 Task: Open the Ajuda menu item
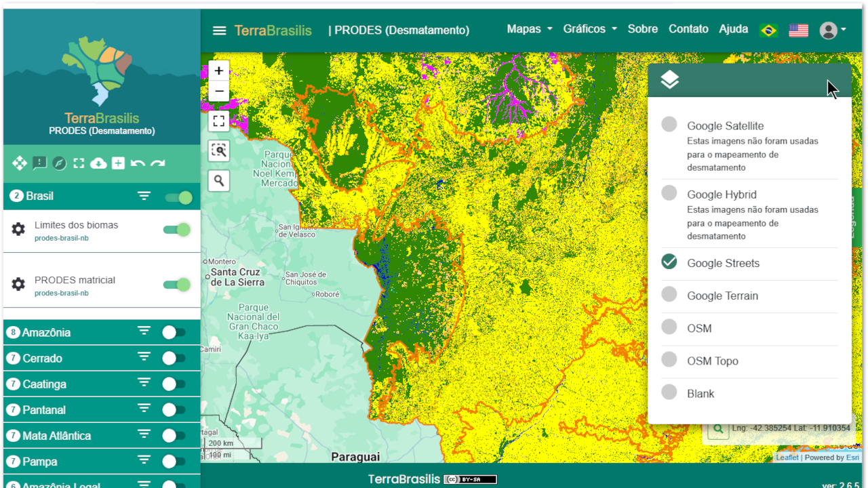click(x=734, y=29)
